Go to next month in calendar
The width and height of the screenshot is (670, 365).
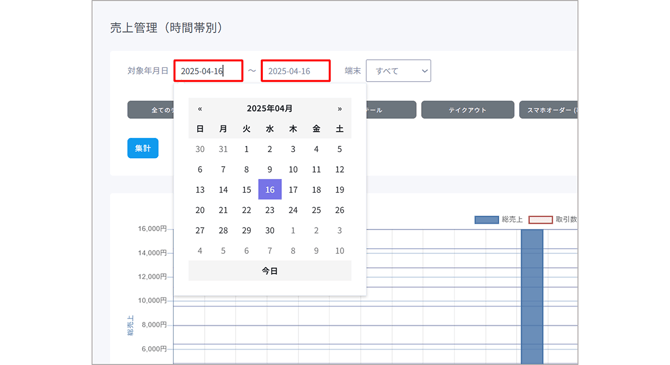[340, 109]
